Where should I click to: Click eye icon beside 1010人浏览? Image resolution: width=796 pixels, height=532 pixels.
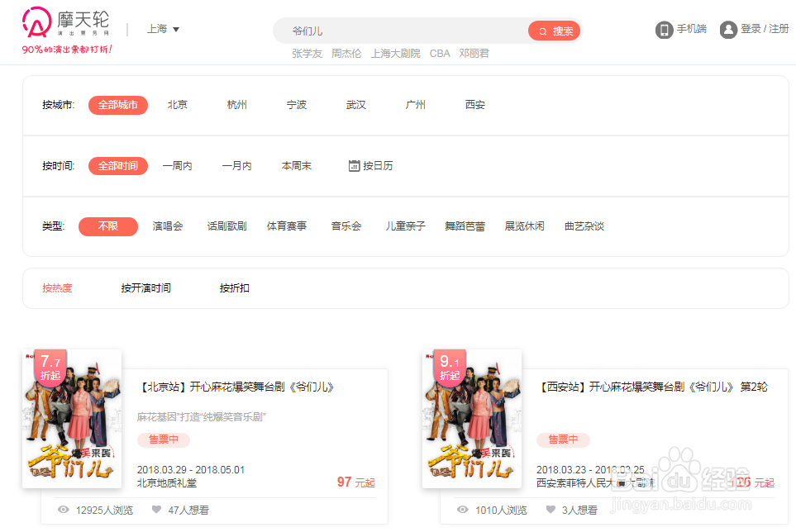click(463, 510)
